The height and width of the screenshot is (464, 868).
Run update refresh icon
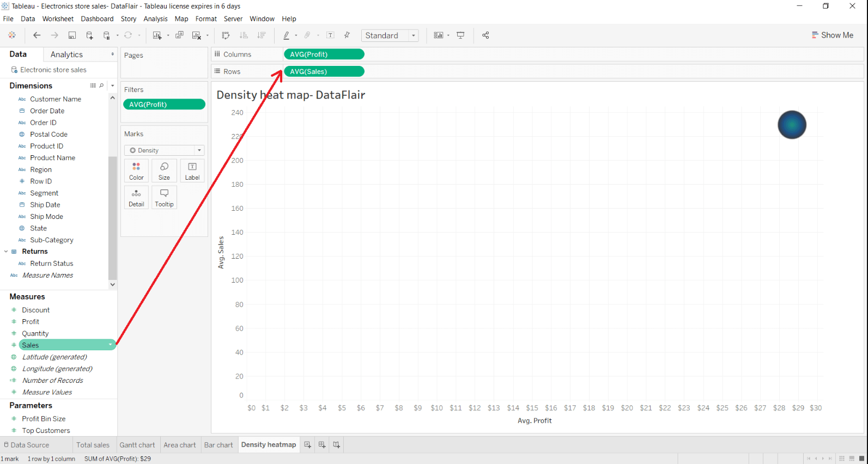point(128,35)
